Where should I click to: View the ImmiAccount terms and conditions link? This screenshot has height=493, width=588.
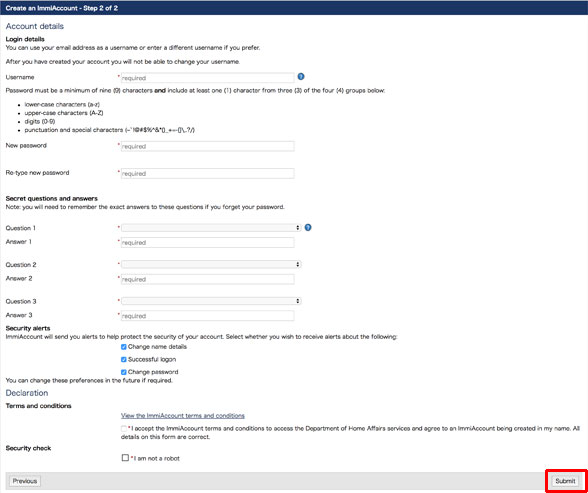(183, 416)
